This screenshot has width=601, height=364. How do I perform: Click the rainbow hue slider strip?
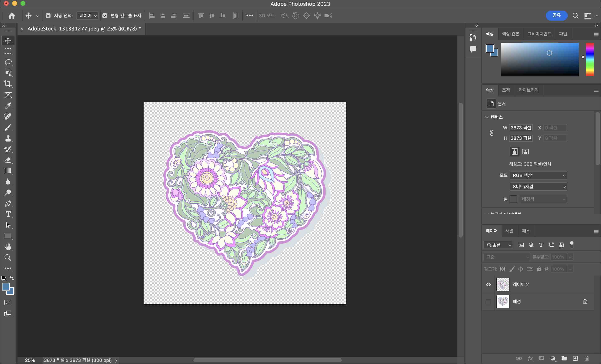590,59
